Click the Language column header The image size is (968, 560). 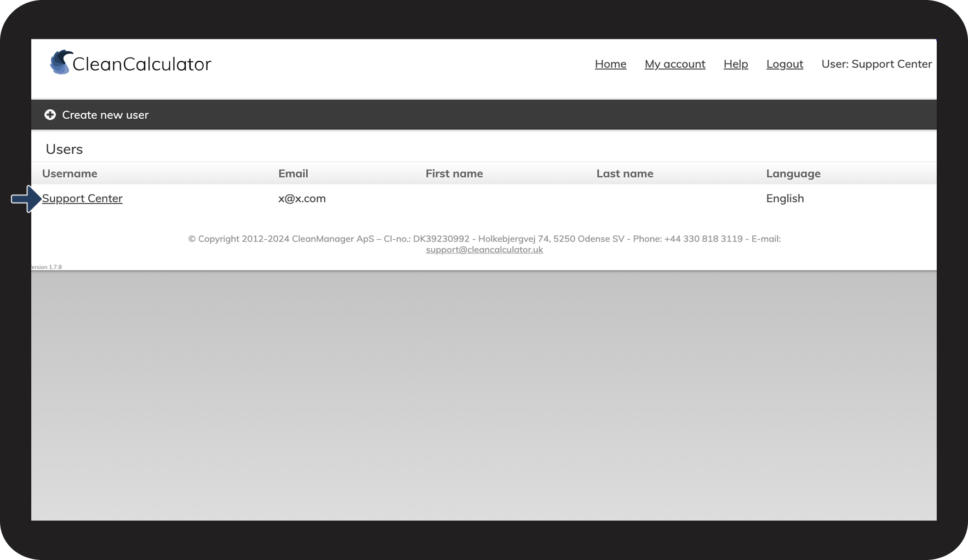click(x=793, y=174)
